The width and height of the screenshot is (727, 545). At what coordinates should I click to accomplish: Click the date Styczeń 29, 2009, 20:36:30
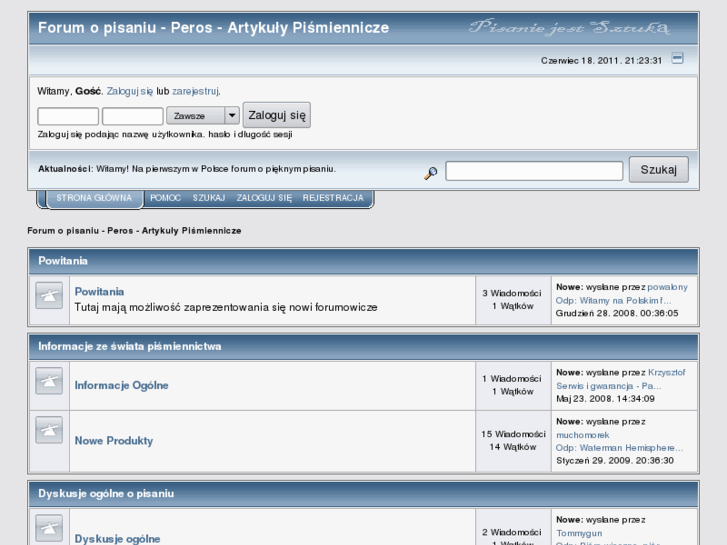615,461
